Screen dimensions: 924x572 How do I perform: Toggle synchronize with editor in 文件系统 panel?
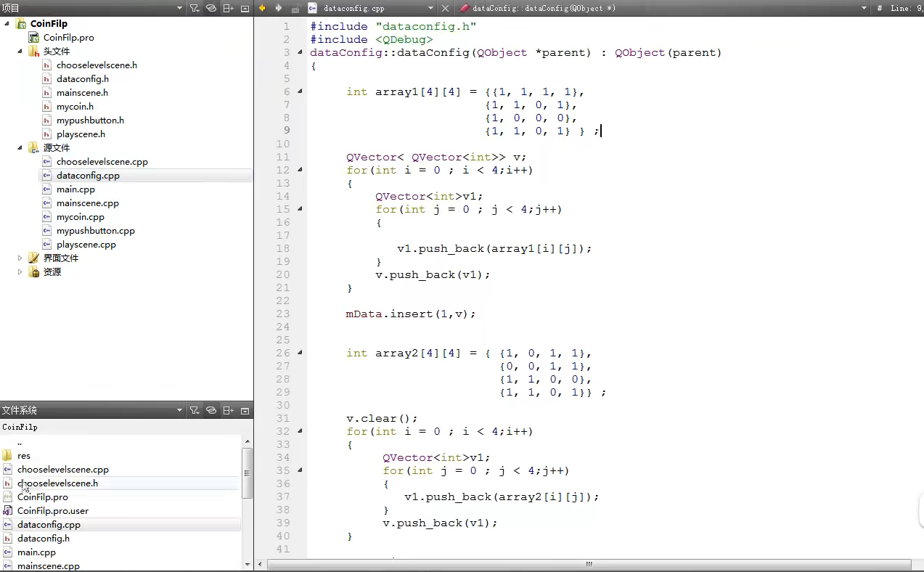point(211,410)
